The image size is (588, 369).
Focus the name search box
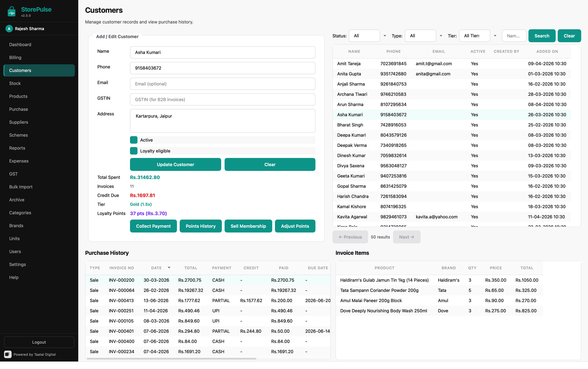click(514, 36)
